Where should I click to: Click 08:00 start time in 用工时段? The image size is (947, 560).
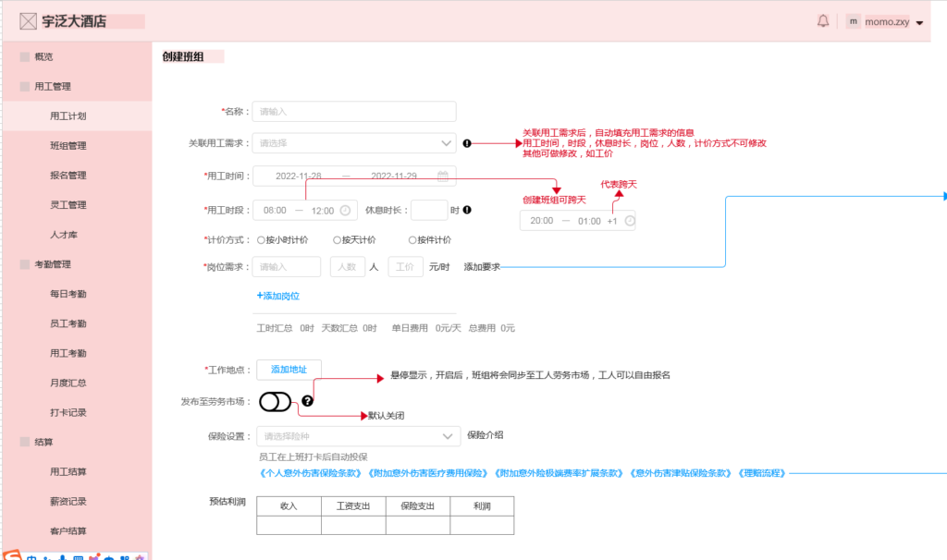point(275,210)
